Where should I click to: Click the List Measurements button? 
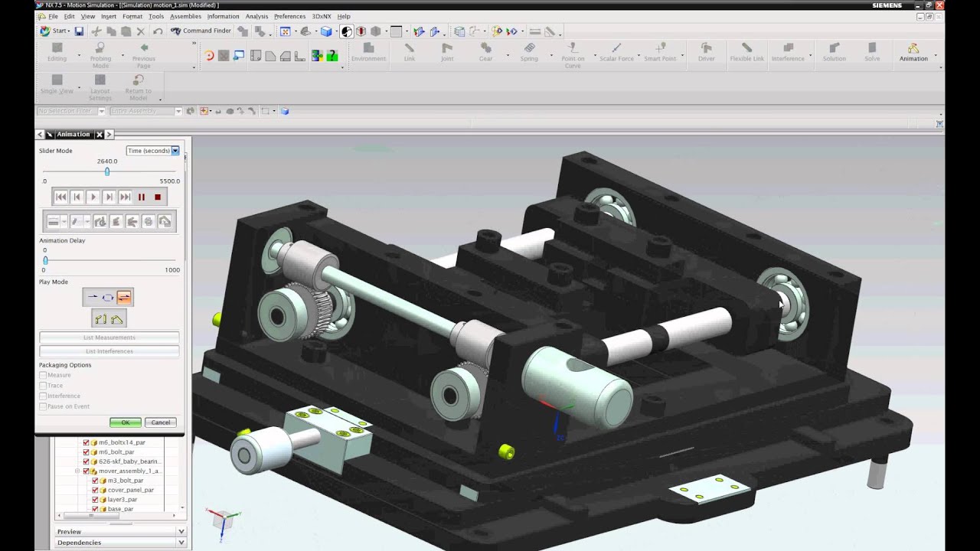tap(109, 337)
